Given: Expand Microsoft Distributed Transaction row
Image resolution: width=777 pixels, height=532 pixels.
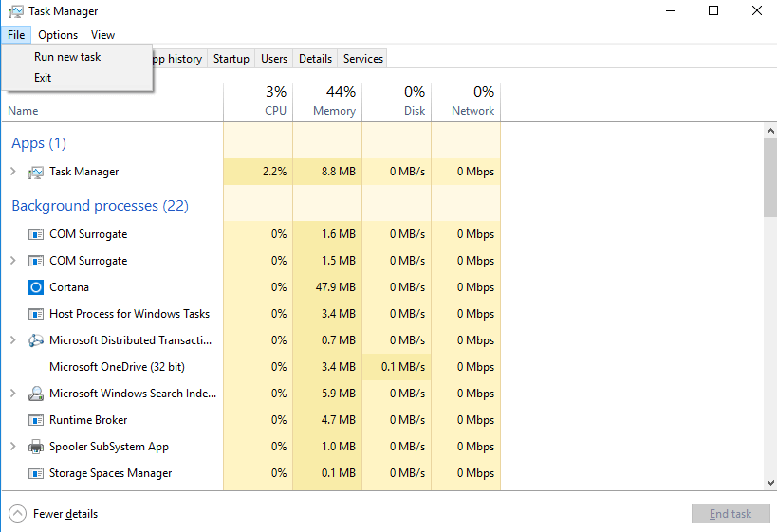Looking at the screenshot, I should coord(13,340).
